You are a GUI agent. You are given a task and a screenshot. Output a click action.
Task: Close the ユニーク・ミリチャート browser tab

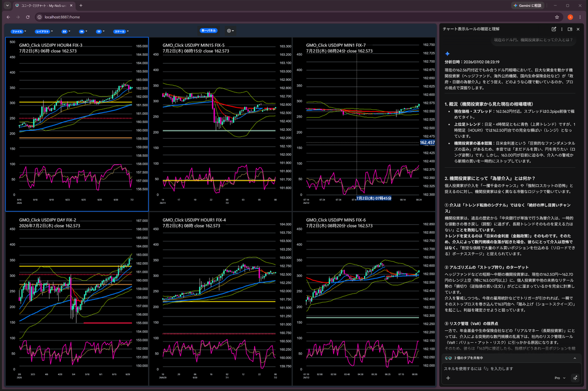71,5
